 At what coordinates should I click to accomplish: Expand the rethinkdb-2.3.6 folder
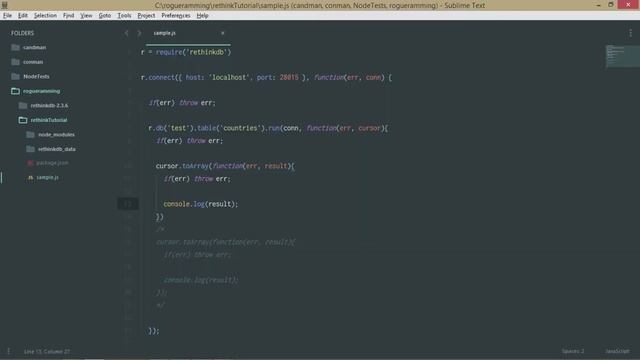point(49,105)
